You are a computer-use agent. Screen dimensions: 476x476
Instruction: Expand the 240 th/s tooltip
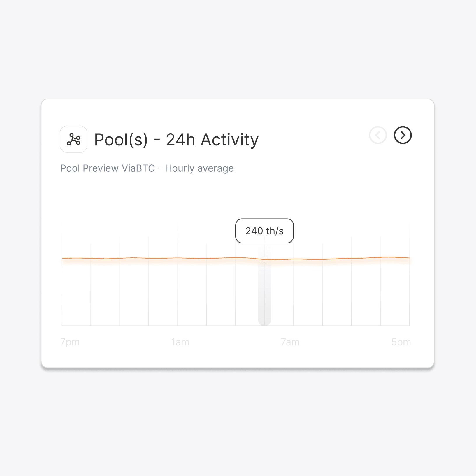point(264,231)
